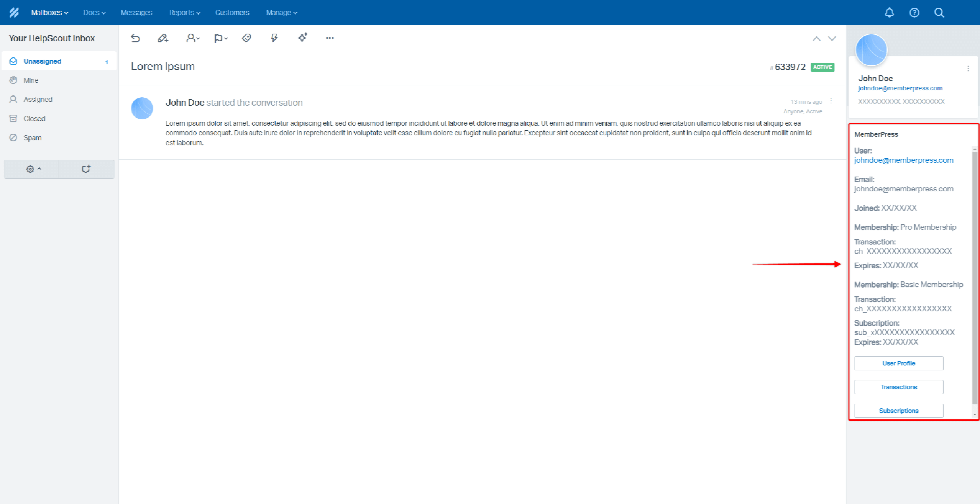Expand the Reports menu dropdown
Image resolution: width=980 pixels, height=504 pixels.
click(185, 12)
